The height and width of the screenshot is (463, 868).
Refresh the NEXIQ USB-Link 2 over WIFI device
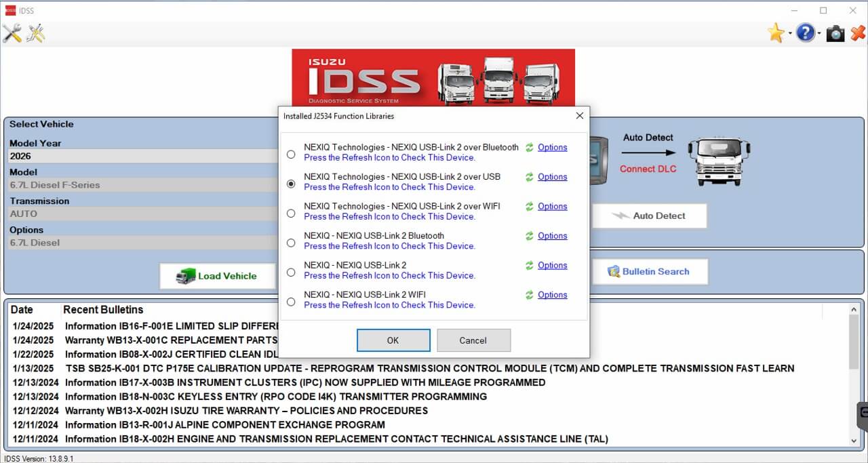[x=530, y=206]
